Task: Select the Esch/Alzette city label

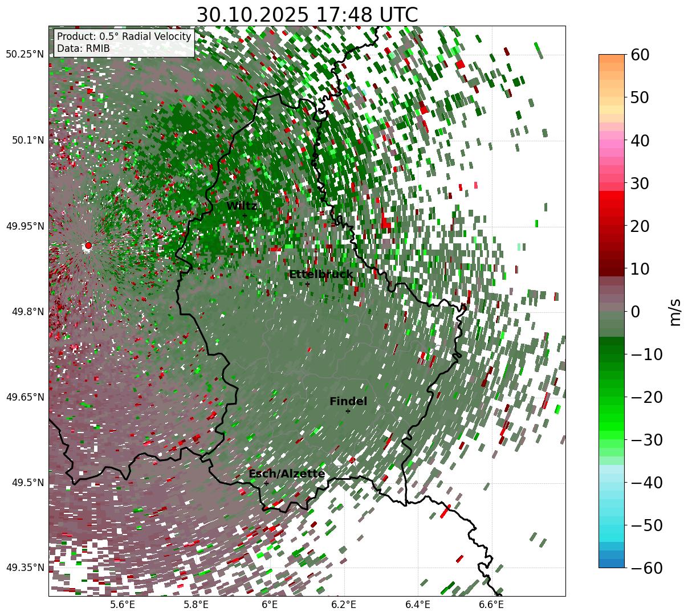Action: [x=287, y=474]
